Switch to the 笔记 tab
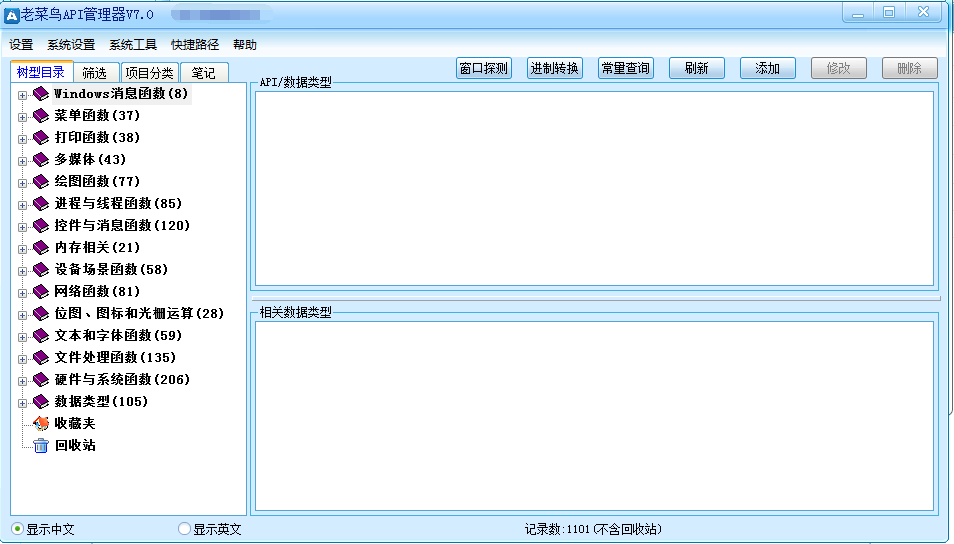Screen dimensions: 954x544 [x=204, y=73]
